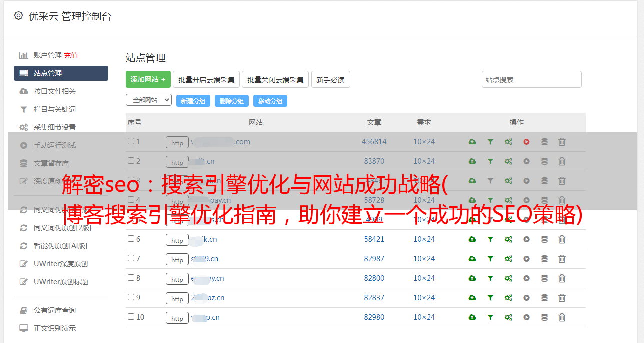Screen dimensions: 644x343
Task: Click trash icon in the 83870 row
Action: [562, 161]
